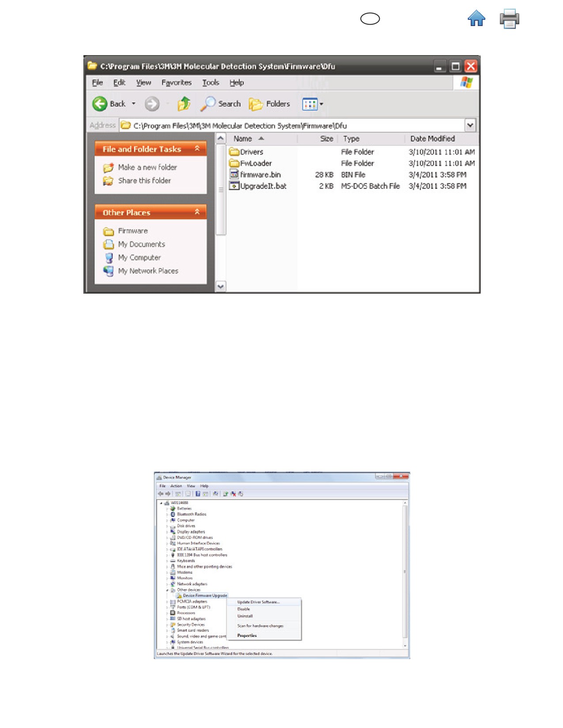563x728 pixels.
Task: Click the 28 KB size cell
Action: [324, 175]
